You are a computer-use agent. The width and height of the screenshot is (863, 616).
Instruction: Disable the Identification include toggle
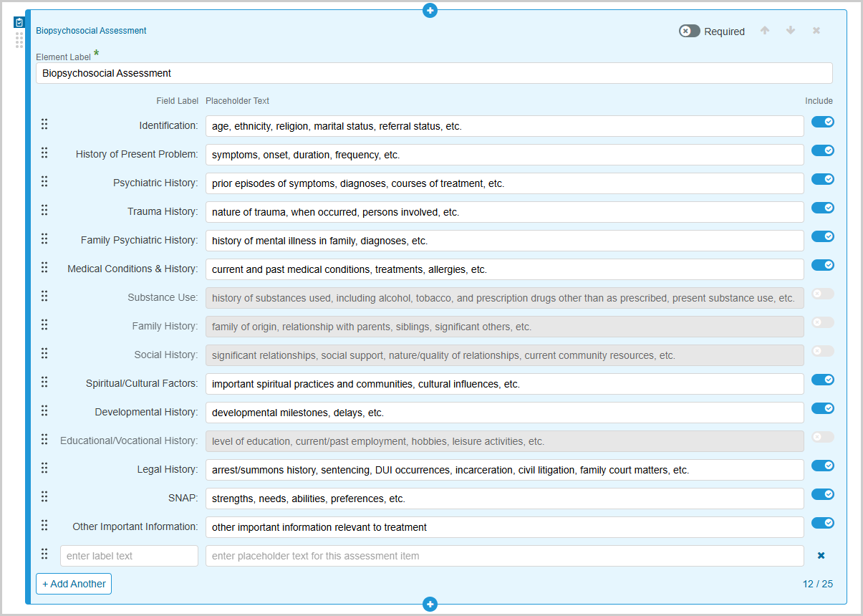coord(823,122)
